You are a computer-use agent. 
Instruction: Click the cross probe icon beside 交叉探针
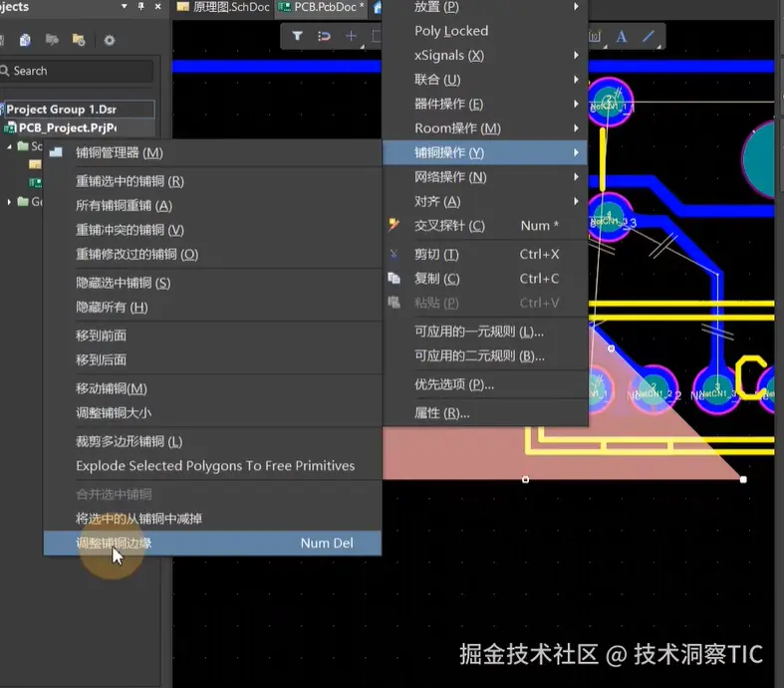394,225
